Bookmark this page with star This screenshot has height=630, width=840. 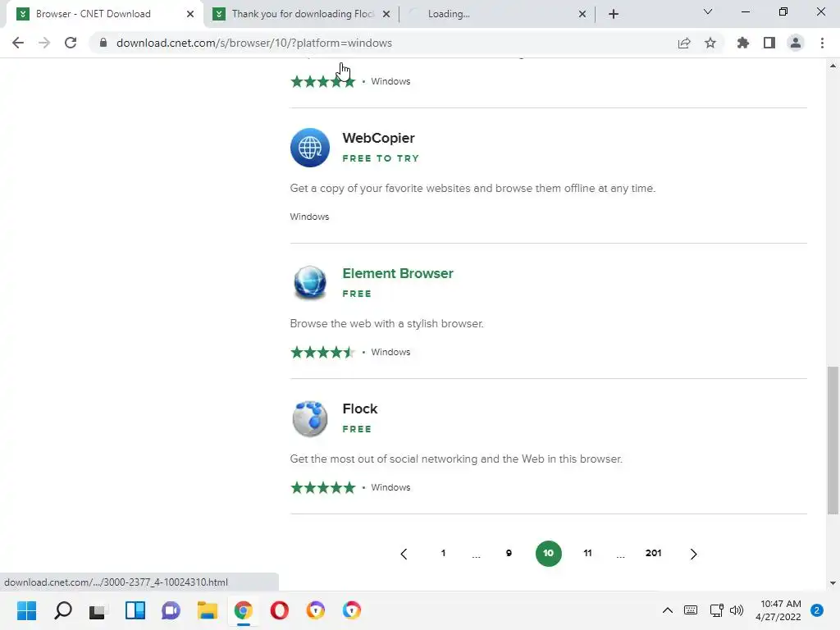tap(710, 43)
